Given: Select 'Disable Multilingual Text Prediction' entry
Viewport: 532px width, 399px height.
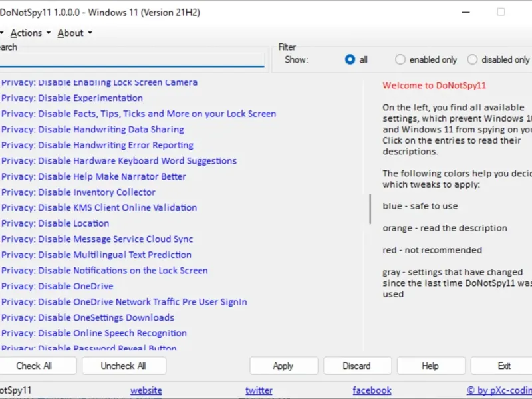Looking at the screenshot, I should point(96,255).
